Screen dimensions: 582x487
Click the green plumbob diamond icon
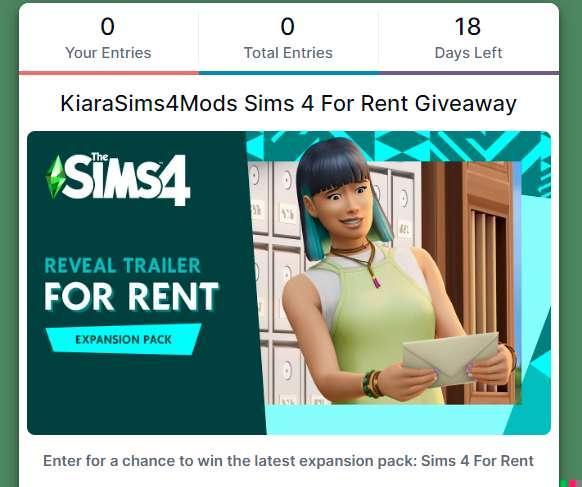click(x=55, y=177)
